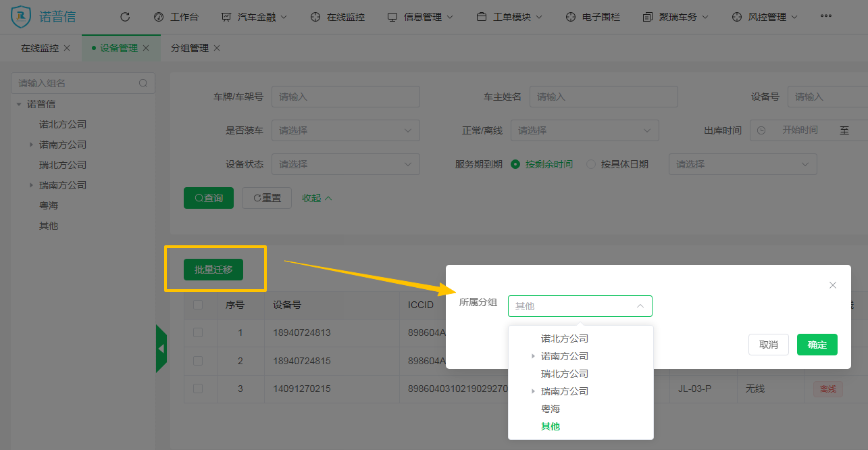Close the 分组管理 tab
The width and height of the screenshot is (868, 450).
pyautogui.click(x=217, y=48)
